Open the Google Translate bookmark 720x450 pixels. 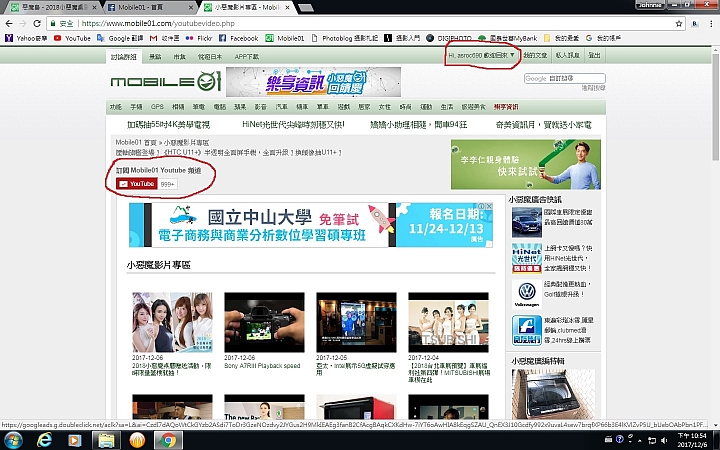[x=120, y=38]
